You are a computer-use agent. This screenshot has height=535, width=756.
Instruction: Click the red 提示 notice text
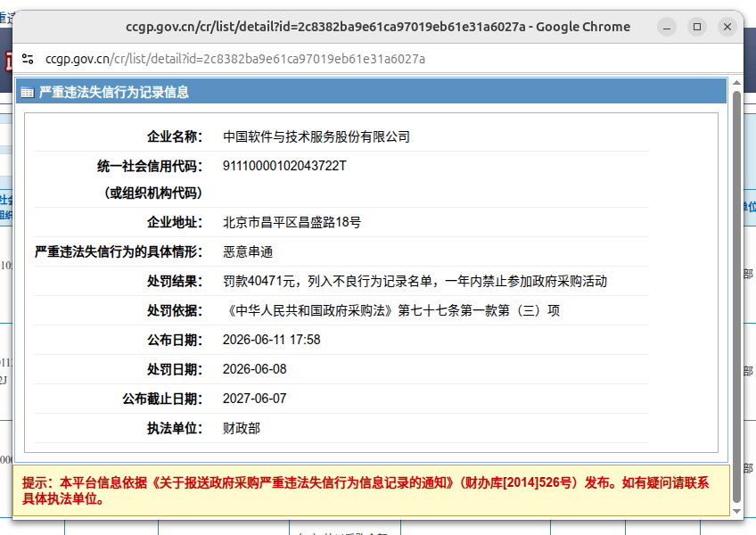tap(366, 490)
